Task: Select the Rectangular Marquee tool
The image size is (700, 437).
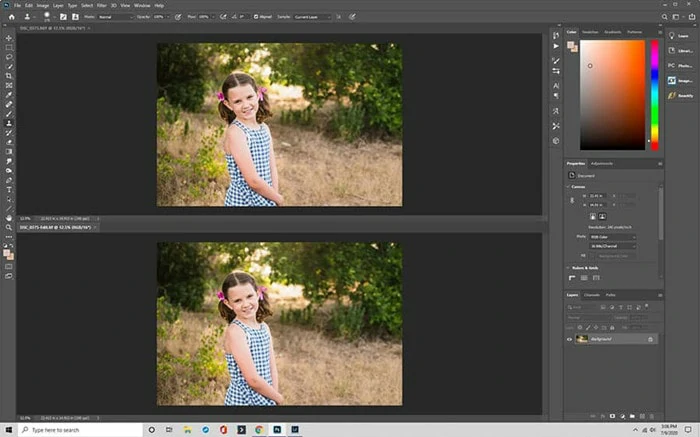Action: (x=9, y=47)
